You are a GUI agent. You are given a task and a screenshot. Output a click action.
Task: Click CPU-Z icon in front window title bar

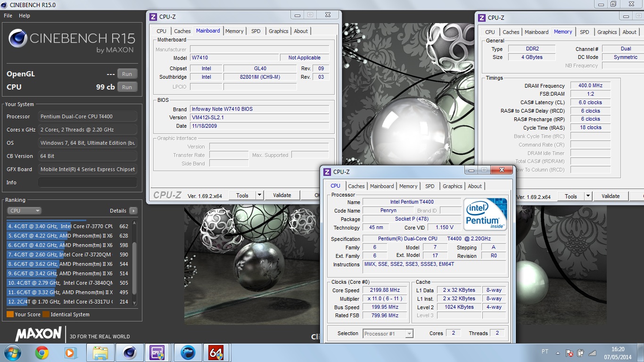(327, 172)
